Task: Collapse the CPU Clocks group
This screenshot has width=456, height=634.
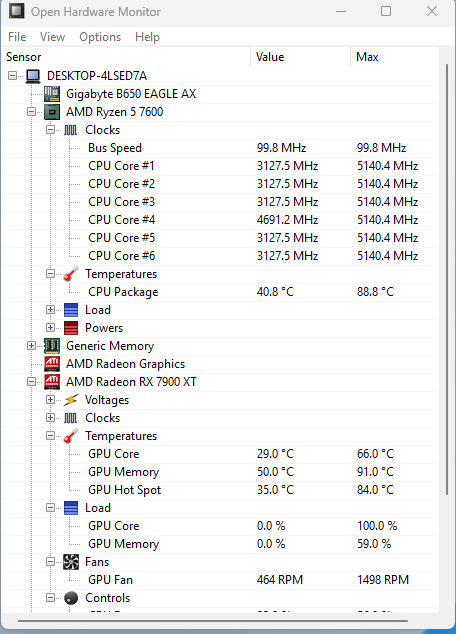Action: (50, 130)
